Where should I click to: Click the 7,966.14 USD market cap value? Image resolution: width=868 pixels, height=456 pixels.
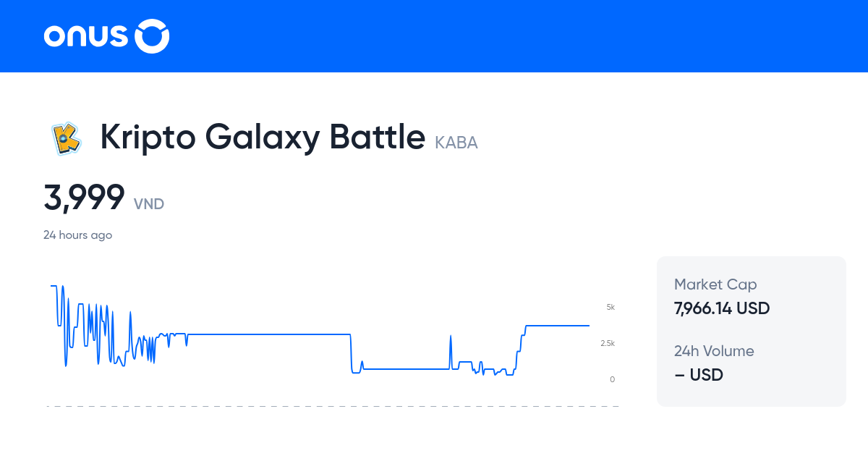tap(722, 308)
